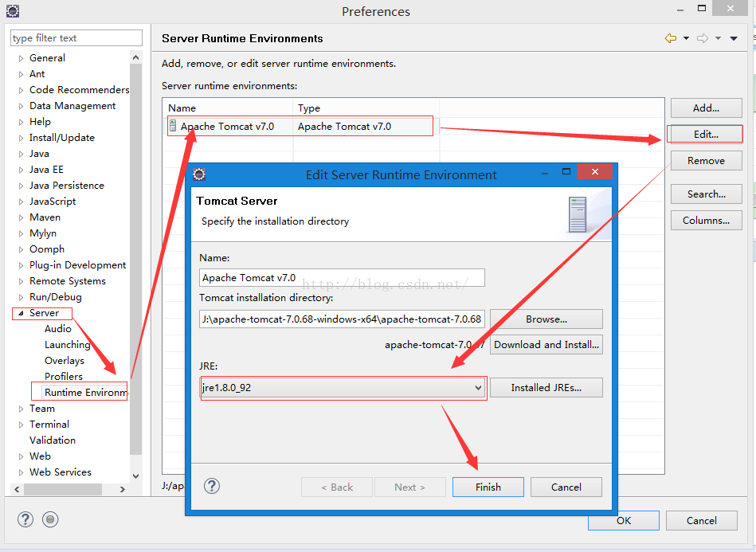Click the Add... button
This screenshot has height=552, width=756.
point(706,108)
